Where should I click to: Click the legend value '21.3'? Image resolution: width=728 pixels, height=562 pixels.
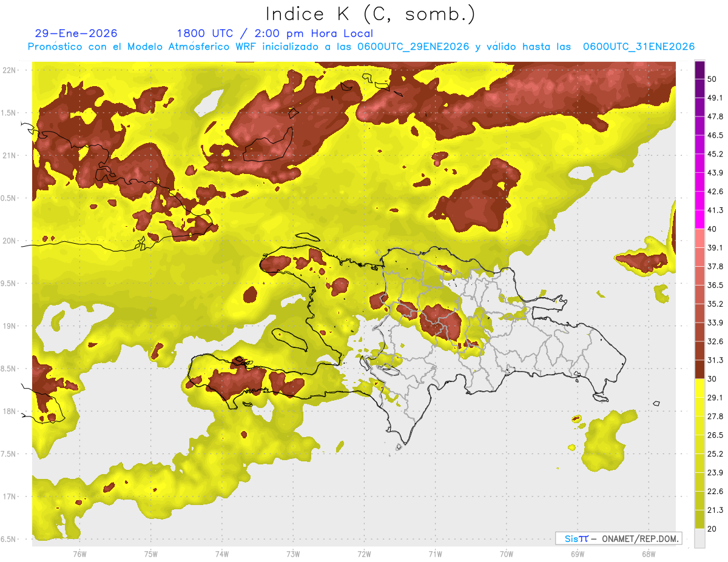point(715,510)
